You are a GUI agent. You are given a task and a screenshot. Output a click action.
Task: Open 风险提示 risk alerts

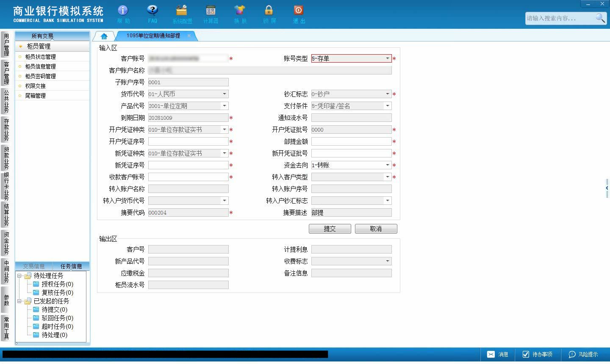583,354
